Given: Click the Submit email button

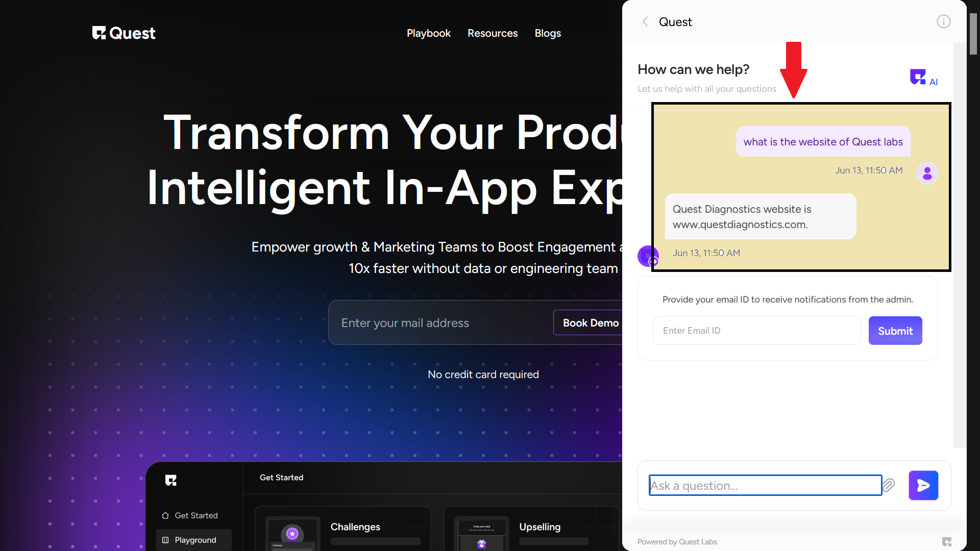Looking at the screenshot, I should (x=895, y=331).
